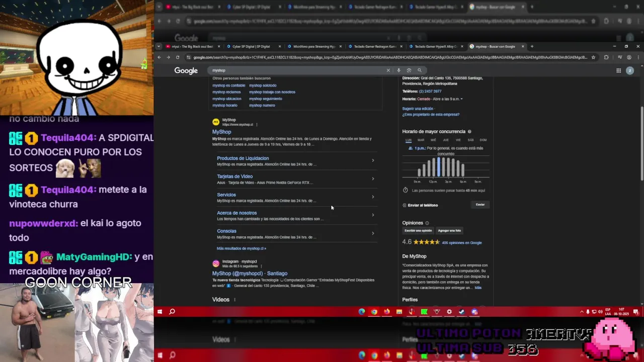Click the Google logo

pyautogui.click(x=186, y=70)
